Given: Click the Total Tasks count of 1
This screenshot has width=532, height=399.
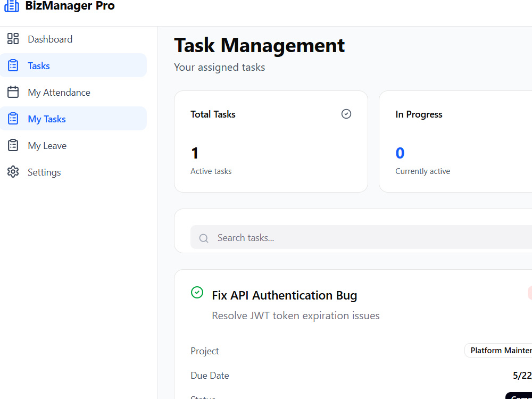Looking at the screenshot, I should point(195,153).
